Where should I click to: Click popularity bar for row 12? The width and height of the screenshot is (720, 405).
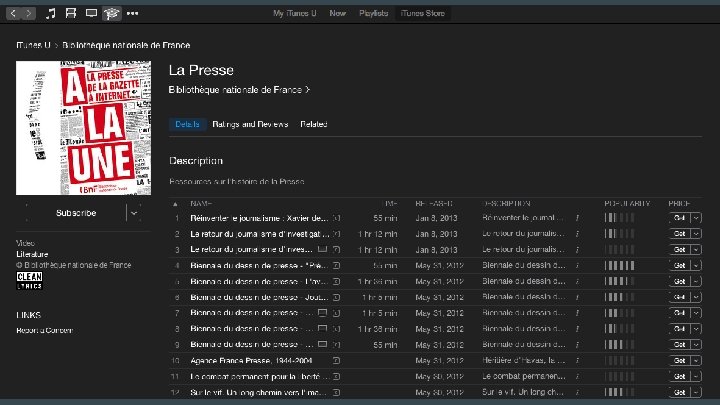tap(619, 392)
